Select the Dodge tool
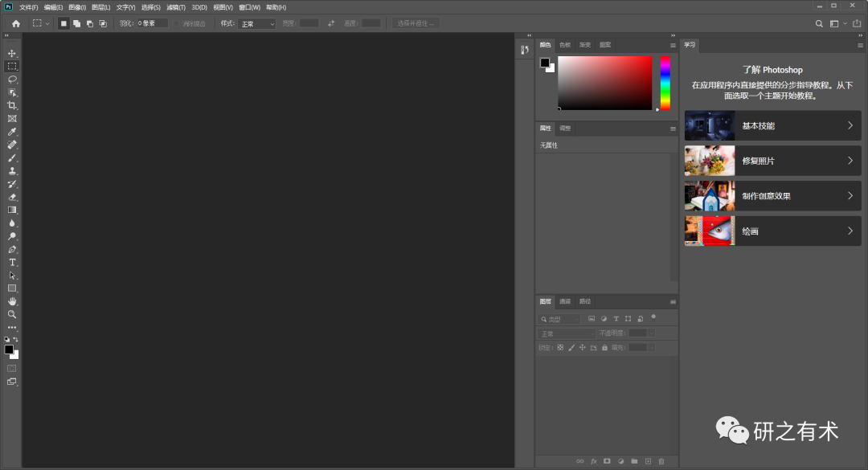The height and width of the screenshot is (470, 868). pos(11,236)
